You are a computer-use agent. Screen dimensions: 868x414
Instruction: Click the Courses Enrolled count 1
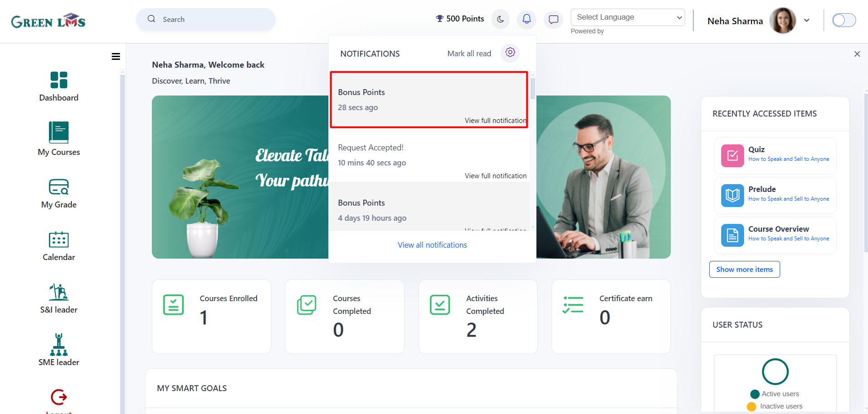[x=204, y=318]
